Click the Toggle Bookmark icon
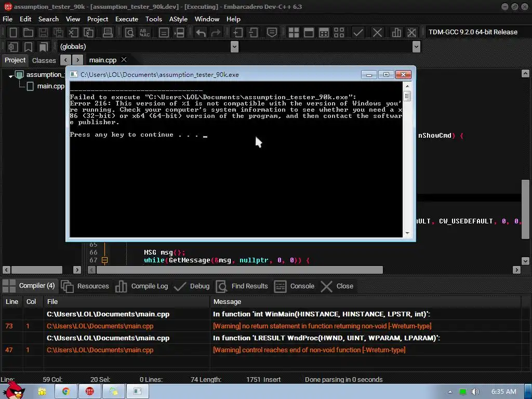 (x=28, y=47)
